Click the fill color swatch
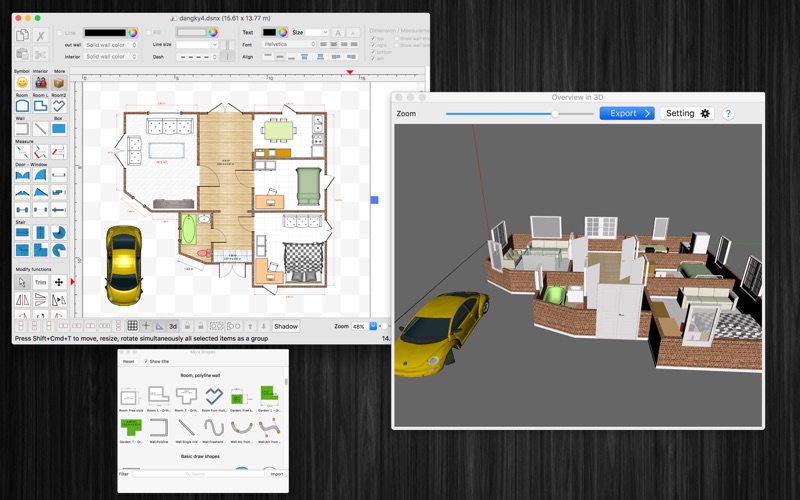Viewport: 800px width, 500px height. (191, 33)
